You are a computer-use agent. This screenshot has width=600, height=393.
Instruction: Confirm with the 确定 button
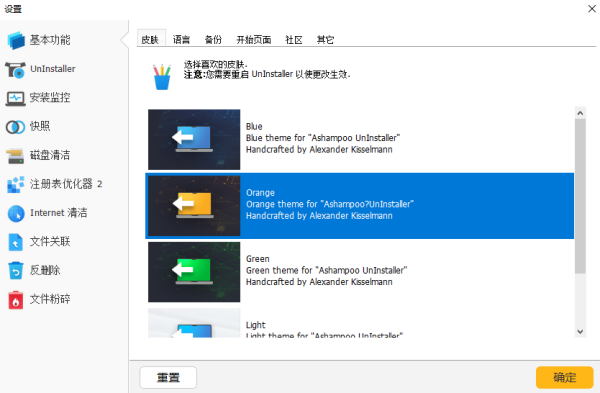[565, 378]
